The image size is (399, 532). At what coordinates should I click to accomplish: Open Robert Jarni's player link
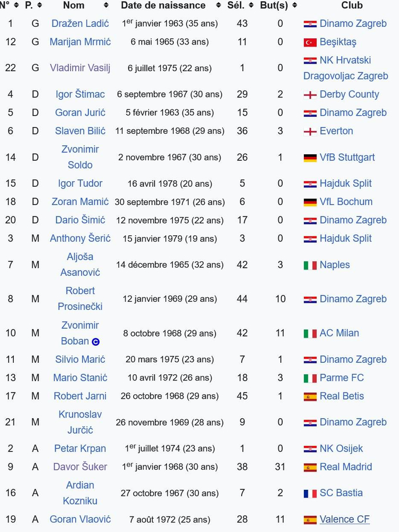80,396
